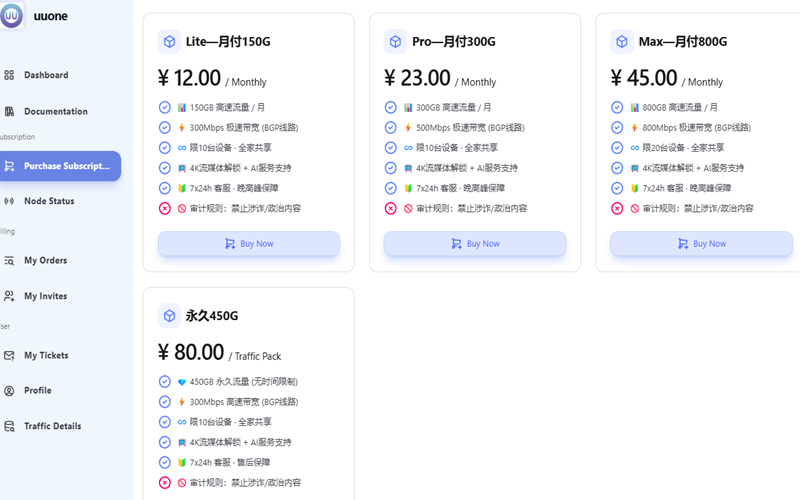Viewport: 800px width, 500px height.
Task: Click the Documentation book icon
Action: (x=9, y=112)
